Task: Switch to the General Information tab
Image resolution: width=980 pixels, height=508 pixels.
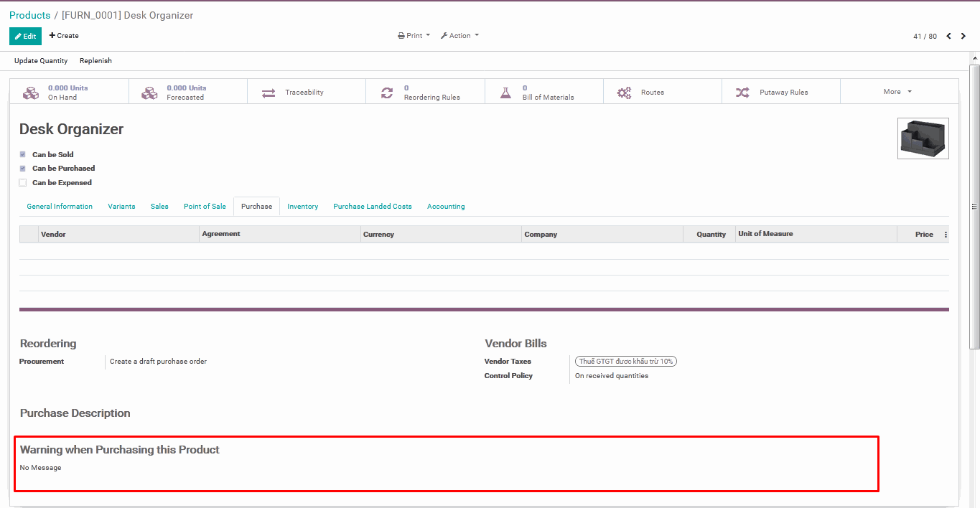Action: [x=60, y=207]
